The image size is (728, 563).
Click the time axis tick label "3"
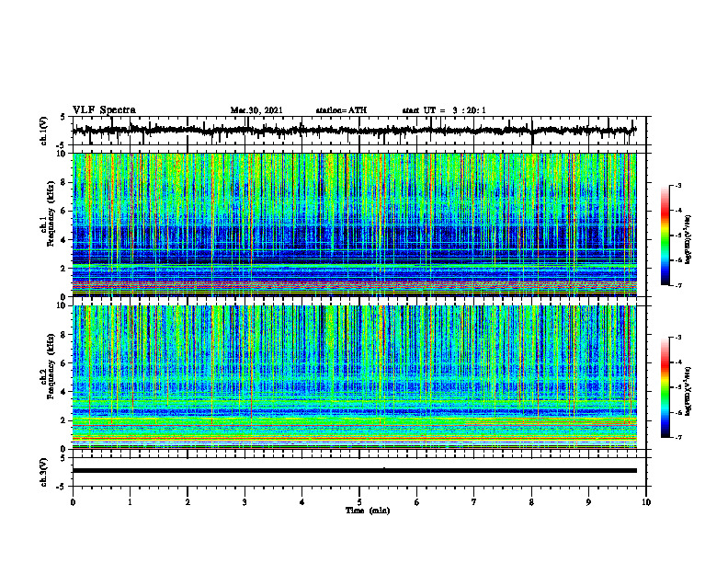tap(245, 502)
